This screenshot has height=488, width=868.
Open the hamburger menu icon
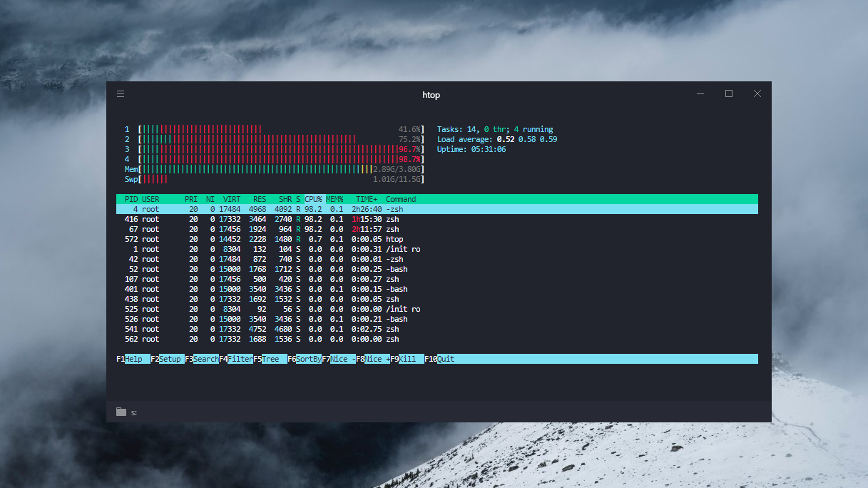click(121, 94)
